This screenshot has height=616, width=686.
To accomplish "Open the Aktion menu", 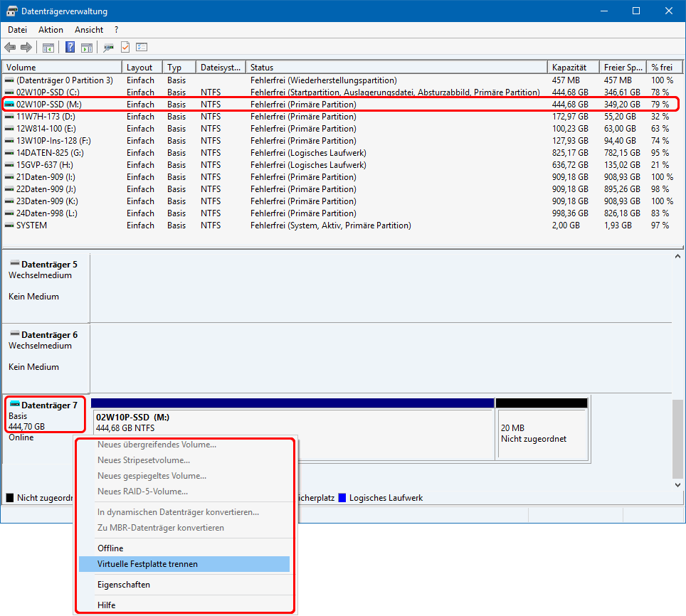I will tap(51, 30).
